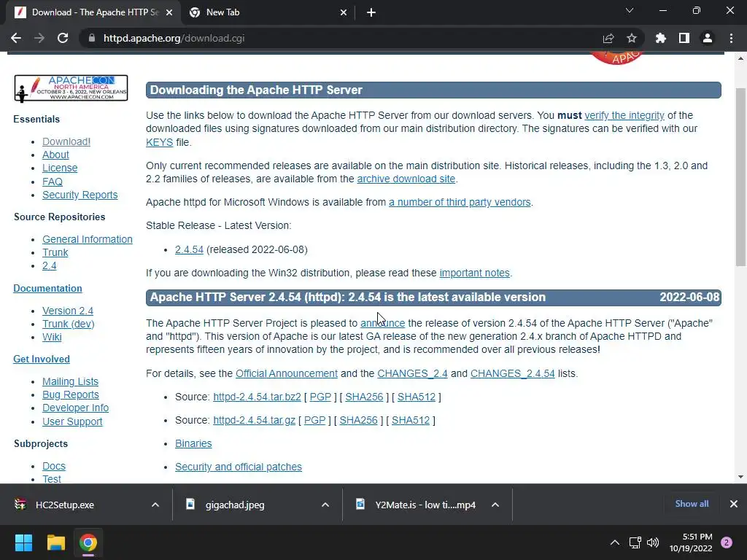
Task: Open the Bug Reports link
Action: pyautogui.click(x=71, y=394)
